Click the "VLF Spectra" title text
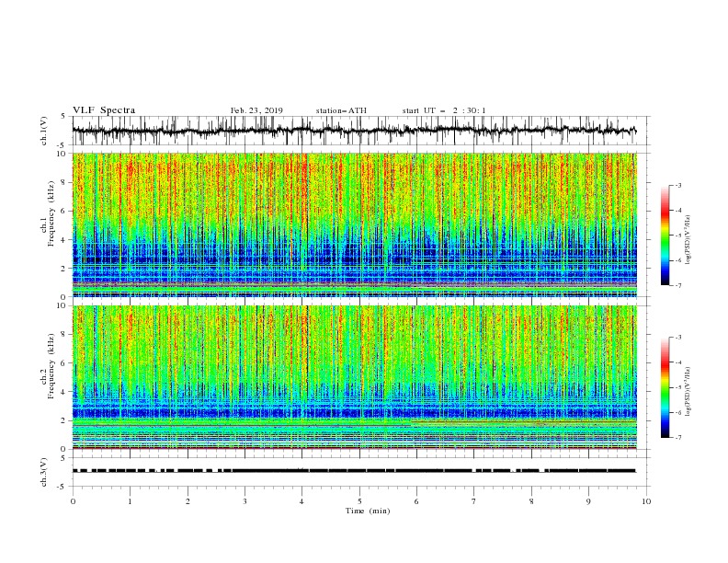The height and width of the screenshot is (563, 728). [104, 110]
